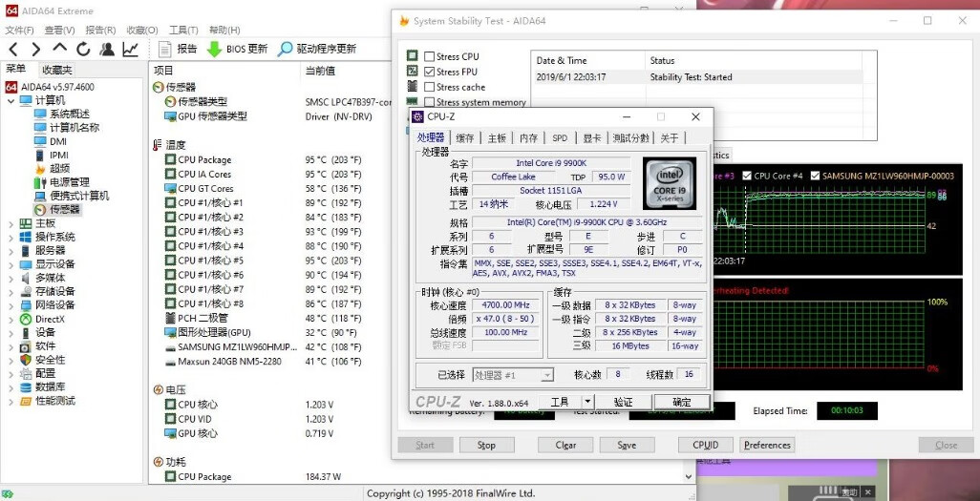Click the Clear button in Stability Test
The height and width of the screenshot is (501, 980).
[x=565, y=446]
